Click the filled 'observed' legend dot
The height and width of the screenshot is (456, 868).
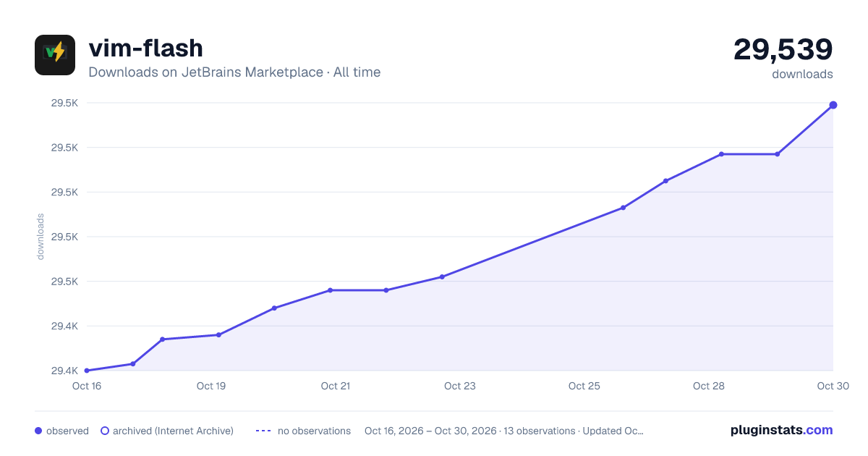coord(38,431)
